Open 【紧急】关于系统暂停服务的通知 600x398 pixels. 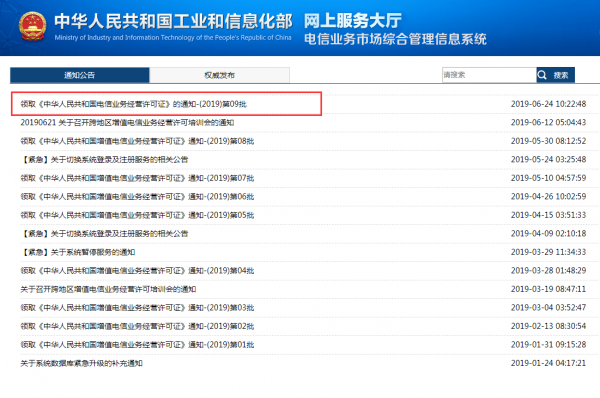click(78, 252)
